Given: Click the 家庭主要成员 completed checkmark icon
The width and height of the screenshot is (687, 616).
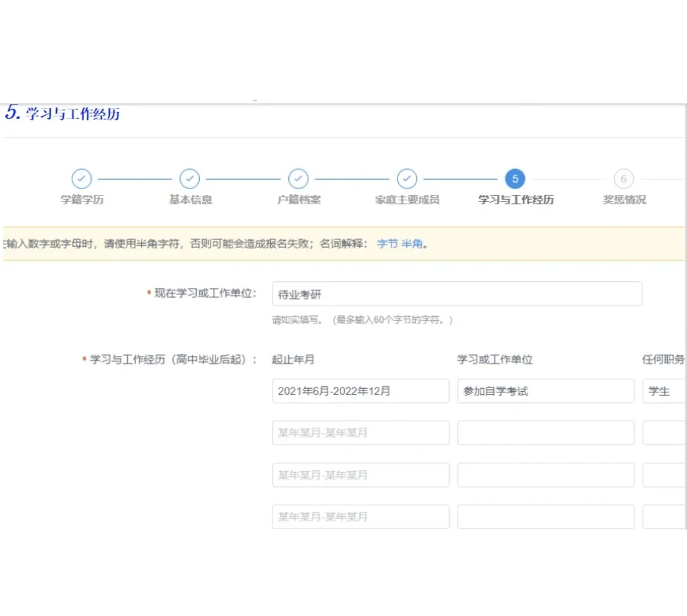Looking at the screenshot, I should (406, 179).
